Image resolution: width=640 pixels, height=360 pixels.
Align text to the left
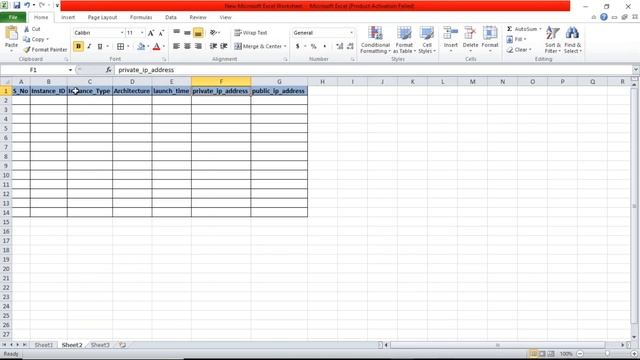click(x=176, y=46)
